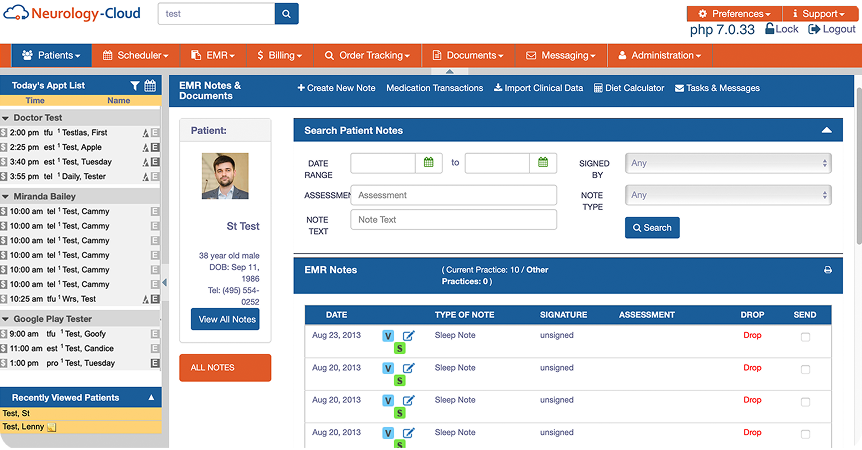Open the Diet Calculator
The height and width of the screenshot is (450, 862).
click(x=629, y=88)
